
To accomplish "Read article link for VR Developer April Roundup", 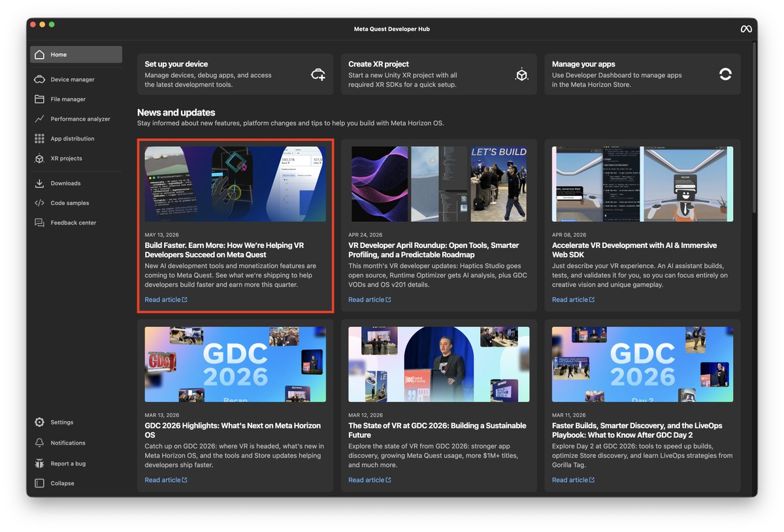I will tap(370, 300).
